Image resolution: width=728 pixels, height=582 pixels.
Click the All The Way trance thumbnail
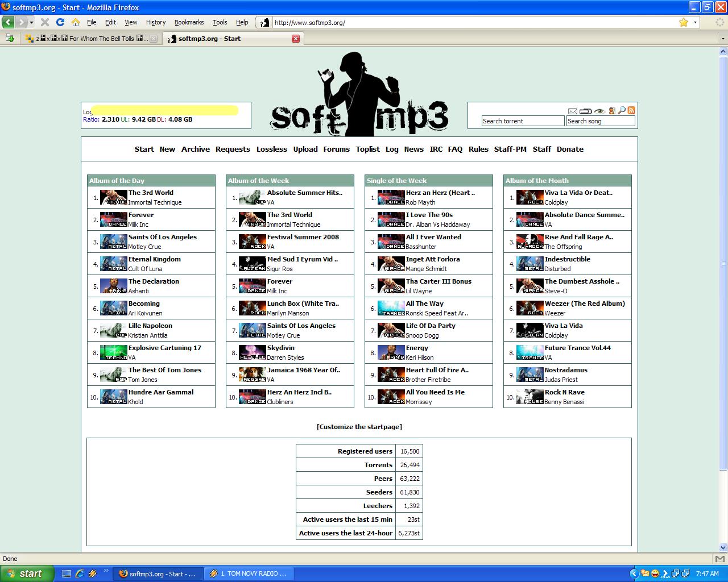click(391, 308)
